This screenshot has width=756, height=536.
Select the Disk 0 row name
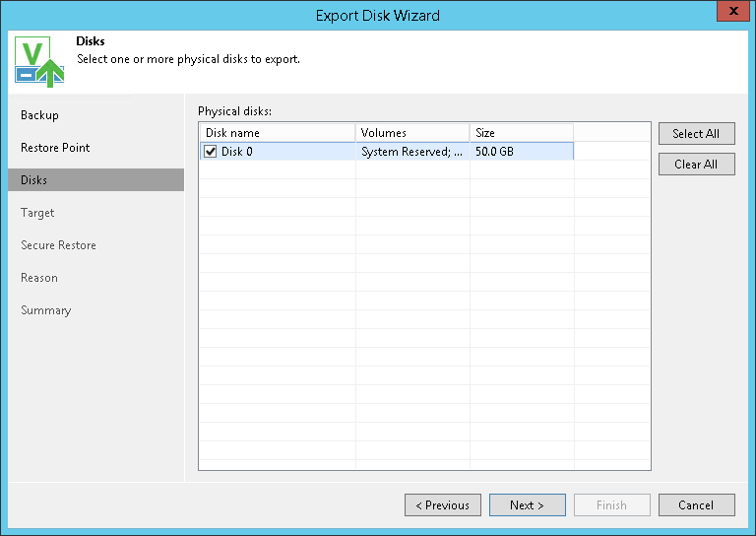point(236,152)
